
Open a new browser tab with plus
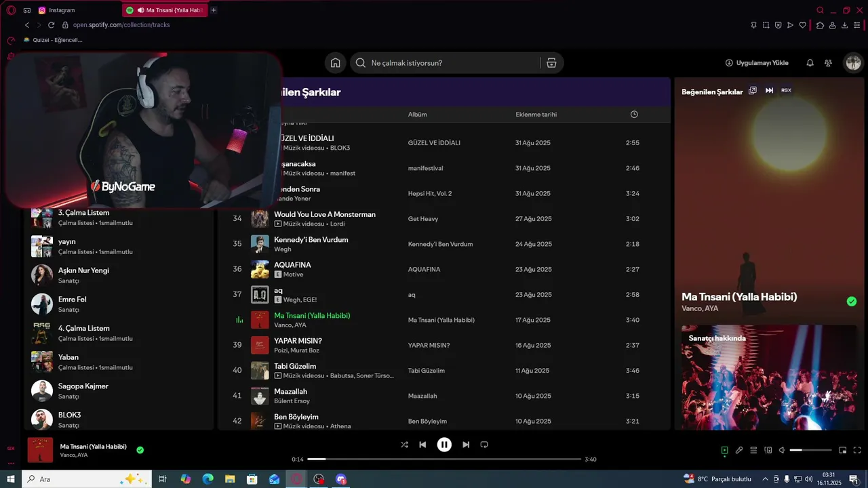click(x=214, y=10)
